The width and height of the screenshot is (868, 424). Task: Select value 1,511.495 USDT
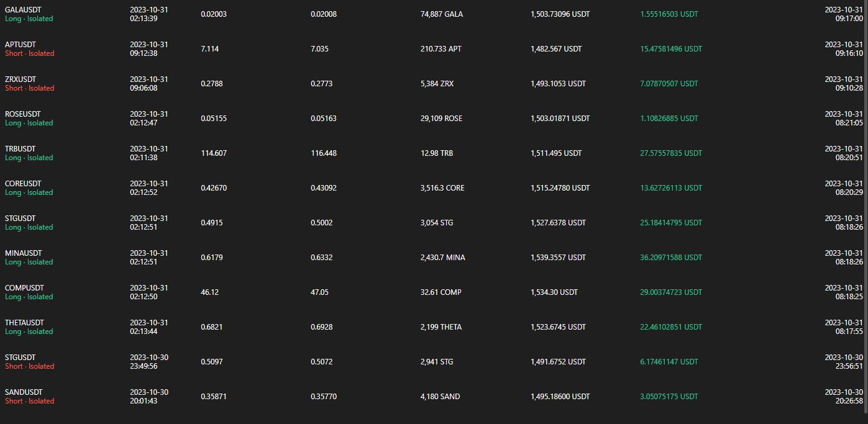(x=556, y=153)
